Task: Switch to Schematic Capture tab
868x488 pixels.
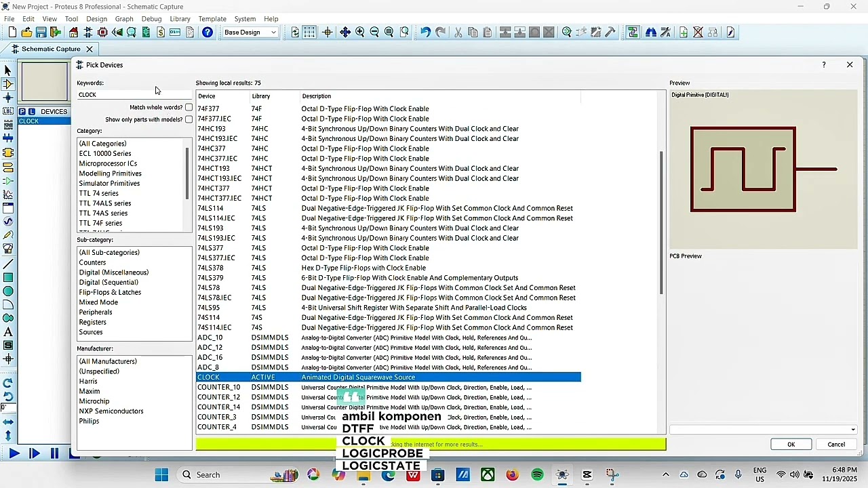Action: (50, 49)
